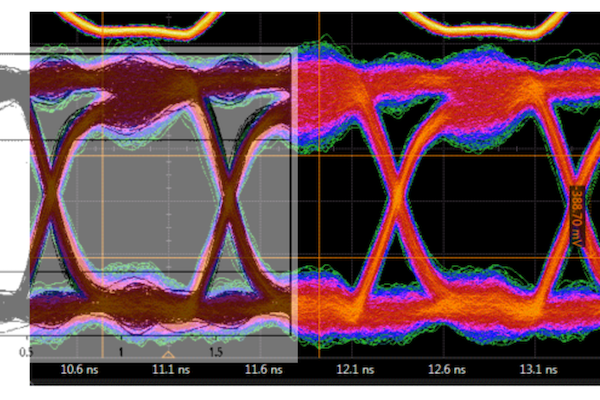This screenshot has height=400, width=600.
Task: Click the 1 tick on overlay axis
Action: tap(121, 353)
